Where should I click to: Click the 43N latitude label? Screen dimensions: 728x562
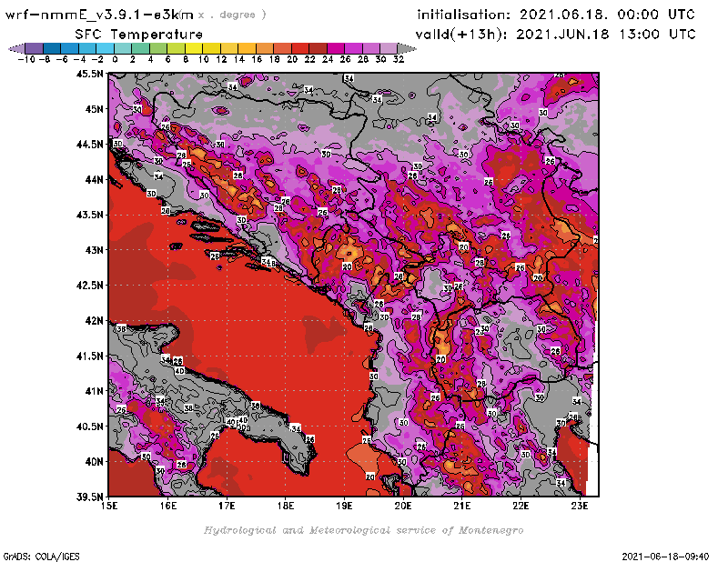tap(94, 250)
